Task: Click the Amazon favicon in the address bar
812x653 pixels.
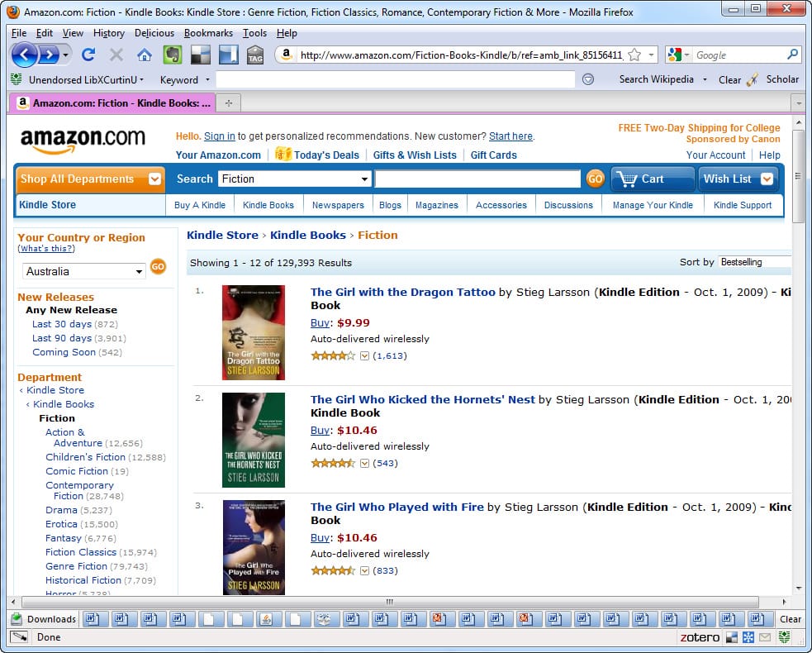Action: click(287, 55)
